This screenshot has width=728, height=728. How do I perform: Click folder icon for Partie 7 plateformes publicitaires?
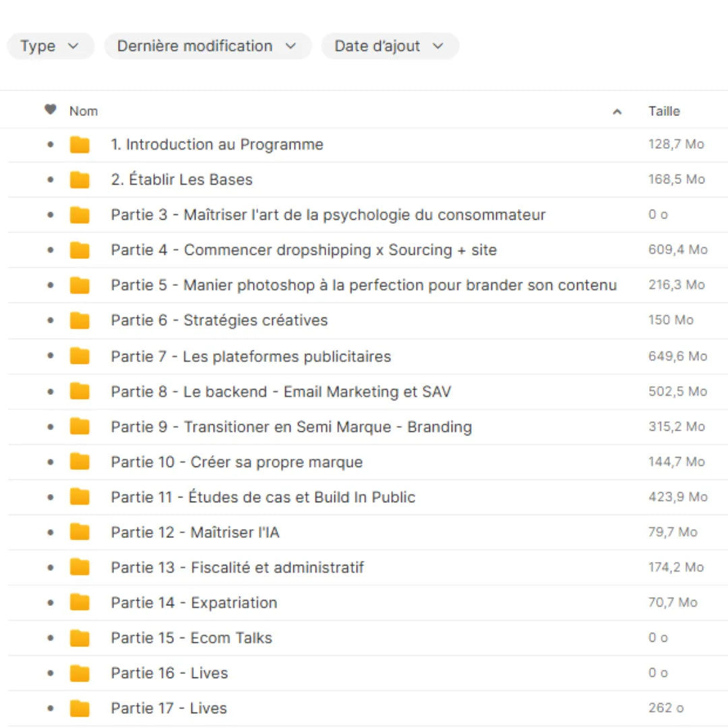(80, 357)
